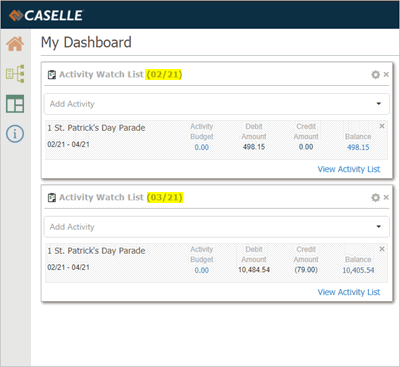Image resolution: width=400 pixels, height=367 pixels.
Task: Open settings gear for 03/21 Activity Watch List
Action: point(376,198)
